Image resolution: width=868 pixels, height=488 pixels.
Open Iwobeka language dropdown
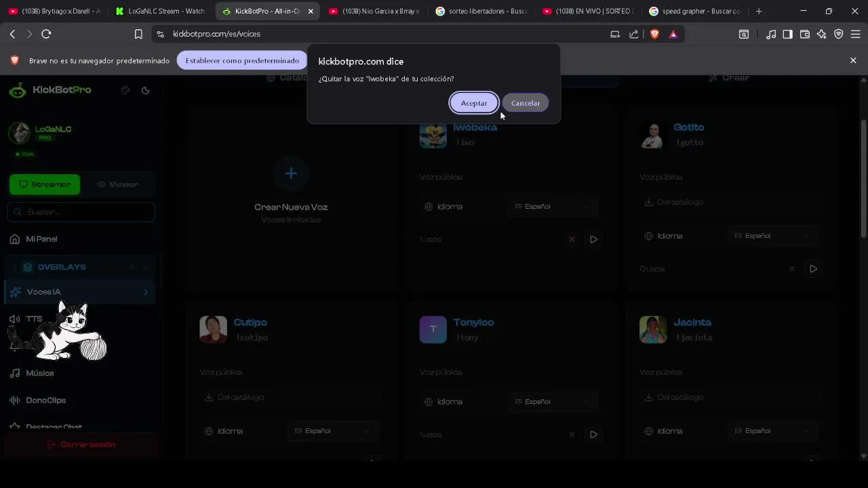click(x=552, y=206)
